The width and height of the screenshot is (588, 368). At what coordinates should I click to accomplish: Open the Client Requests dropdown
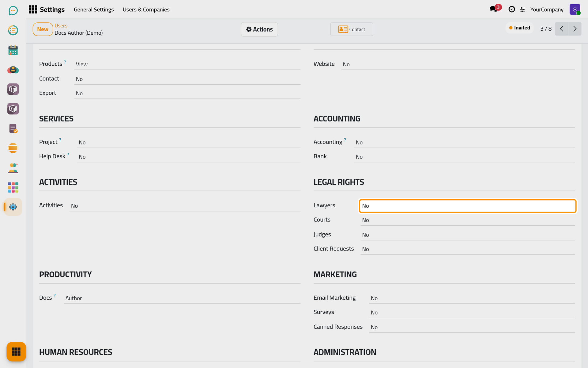[467, 249]
